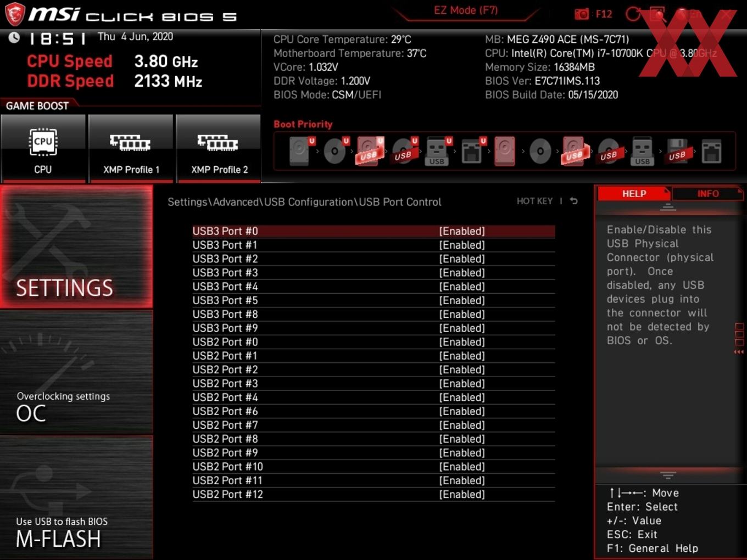This screenshot has height=560, width=747.
Task: Open the [Enabled] value for USB2 Port #9
Action: coord(462,453)
